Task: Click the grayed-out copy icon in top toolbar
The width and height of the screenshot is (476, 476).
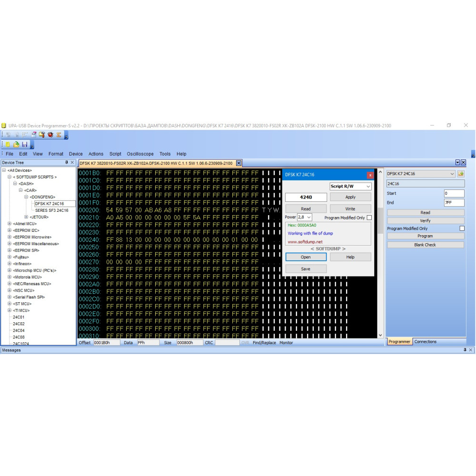Action: 8,135
